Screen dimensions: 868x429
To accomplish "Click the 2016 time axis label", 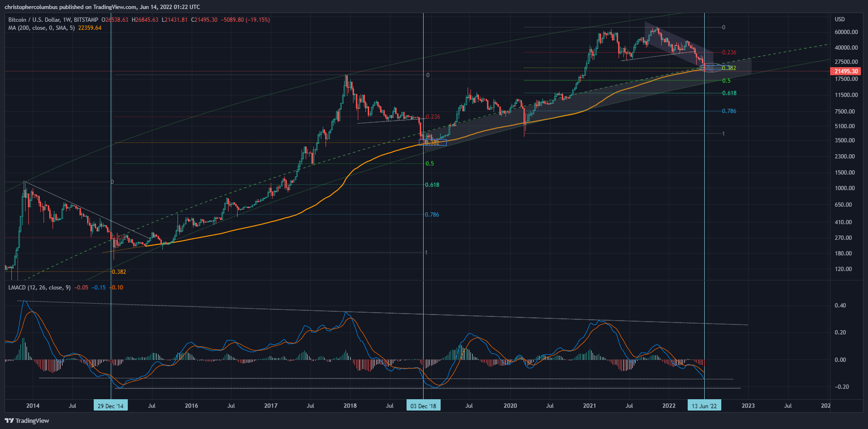I will point(191,406).
